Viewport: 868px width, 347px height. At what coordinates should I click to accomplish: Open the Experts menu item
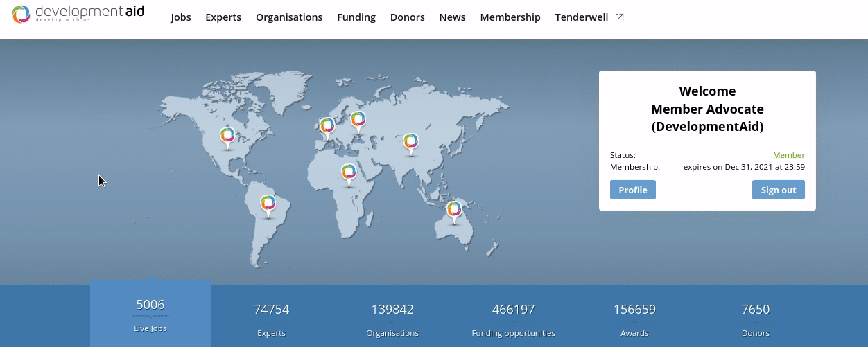pyautogui.click(x=223, y=17)
